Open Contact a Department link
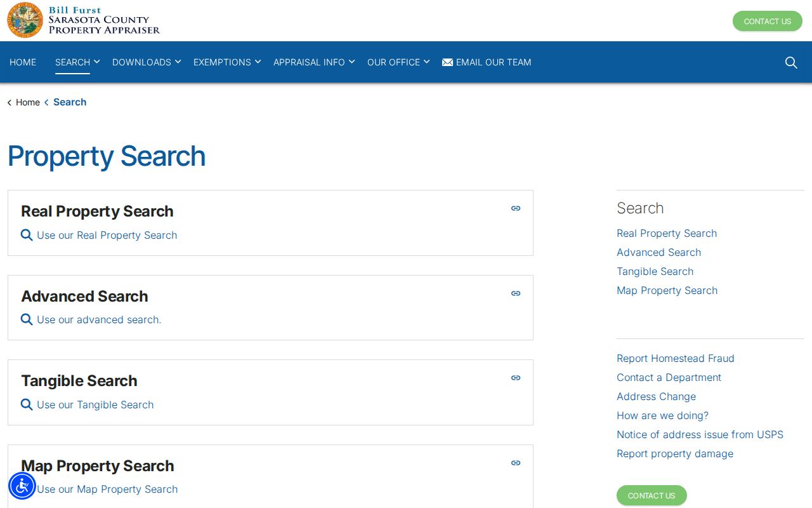 pos(669,377)
